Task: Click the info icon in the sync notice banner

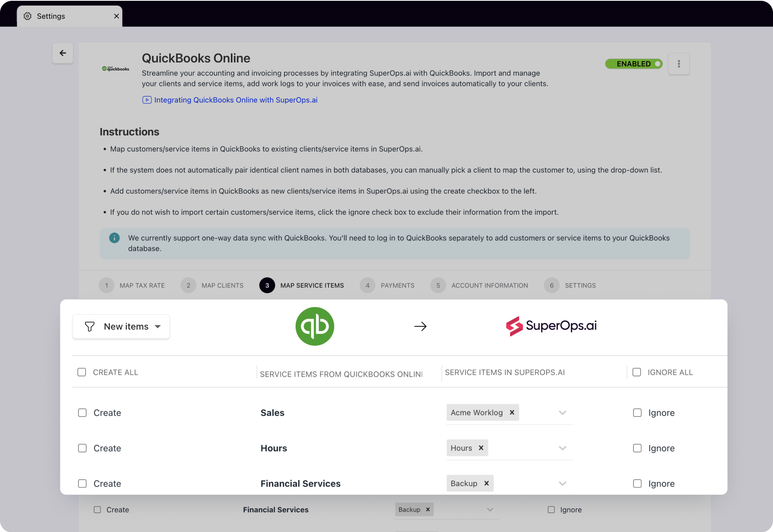Action: [114, 238]
